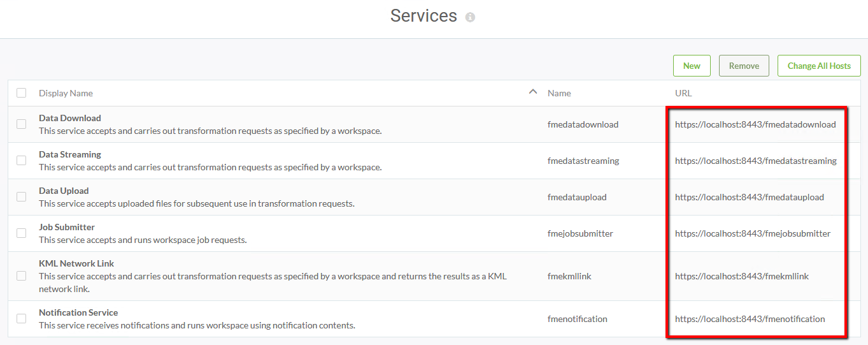The height and width of the screenshot is (345, 868).
Task: Open the KML Network Link service
Action: coord(76,263)
